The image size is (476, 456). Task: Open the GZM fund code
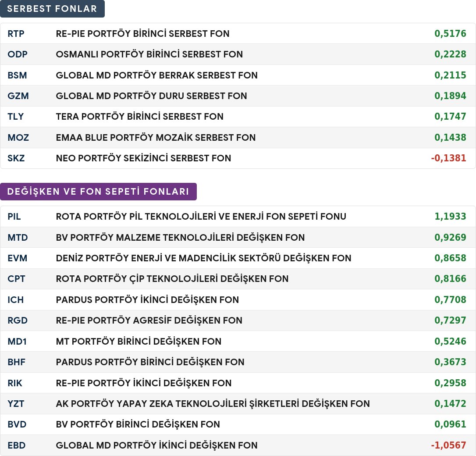(x=18, y=96)
